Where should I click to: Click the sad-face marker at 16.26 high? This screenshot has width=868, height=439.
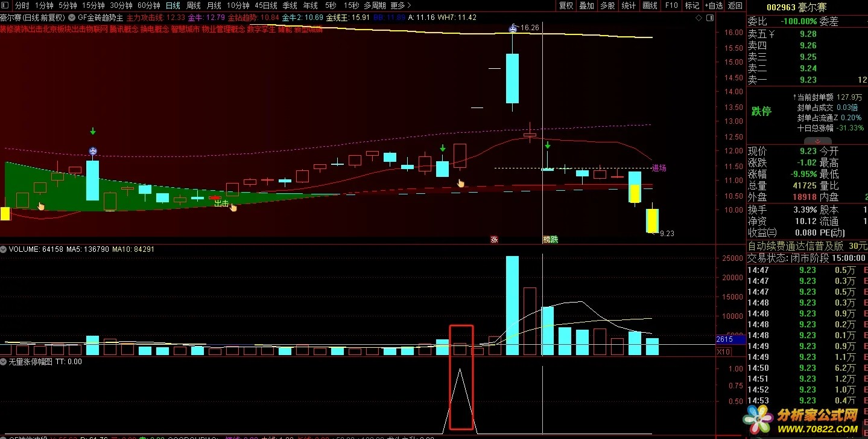point(513,28)
